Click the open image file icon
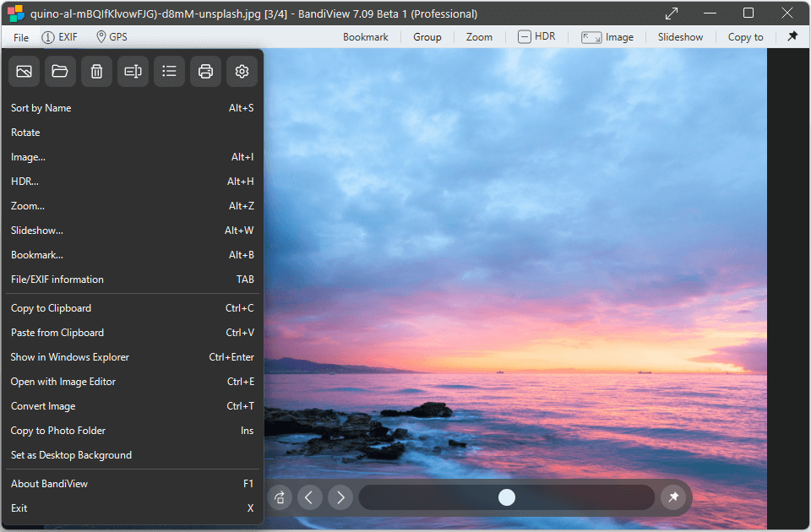 coord(24,72)
